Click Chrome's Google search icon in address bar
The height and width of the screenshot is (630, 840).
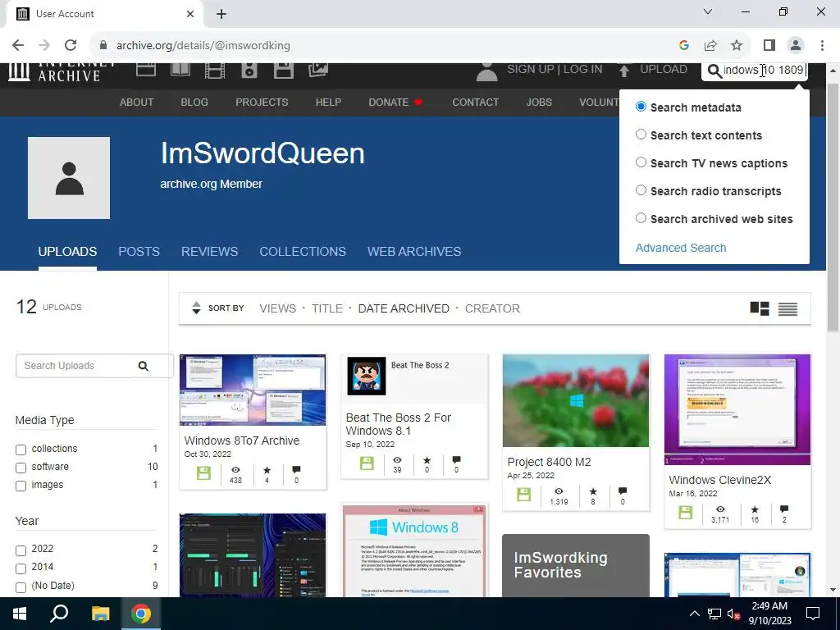coord(683,46)
